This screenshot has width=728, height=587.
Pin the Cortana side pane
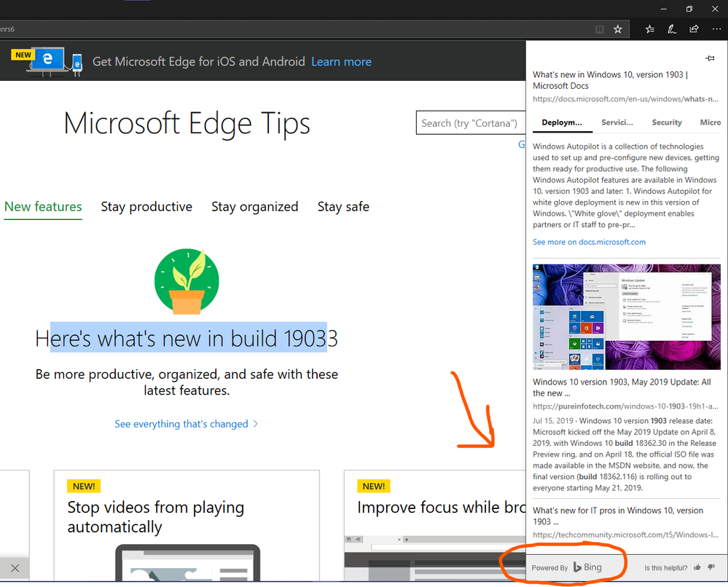[710, 58]
